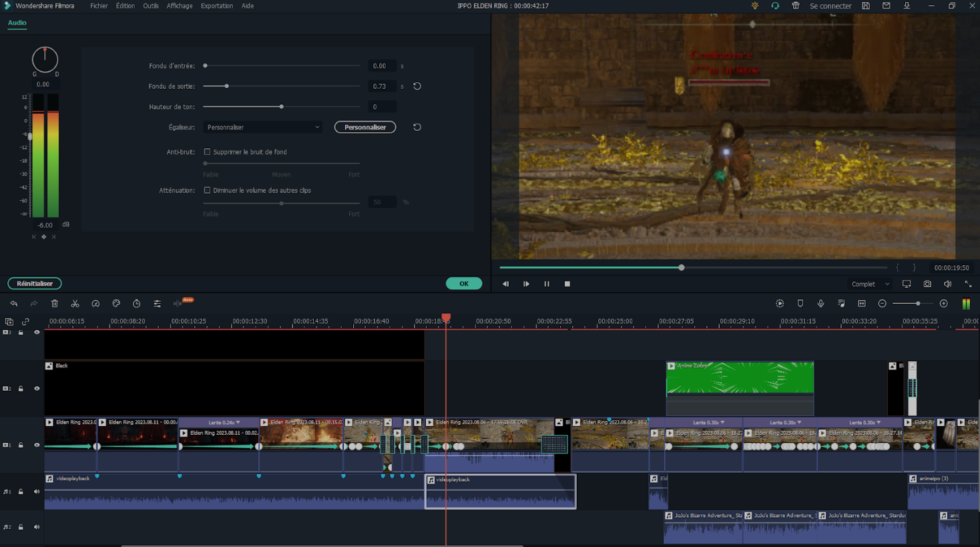Open preview display monitor options
Viewport: 980px width, 547px height.
tap(907, 284)
